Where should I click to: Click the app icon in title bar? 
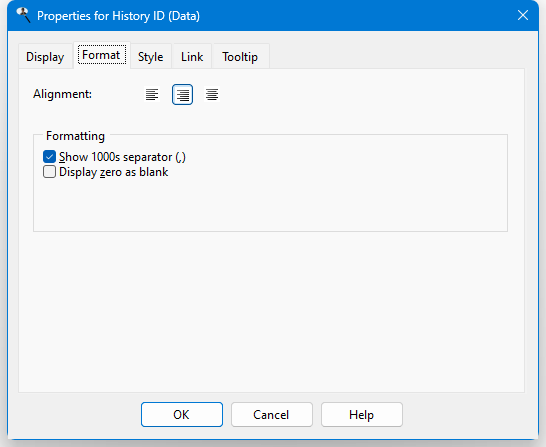click(23, 15)
